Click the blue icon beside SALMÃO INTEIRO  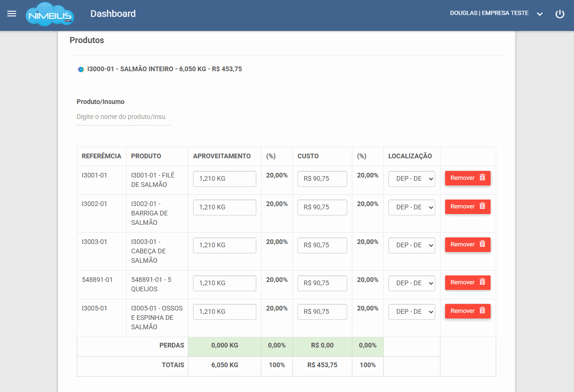pos(81,69)
